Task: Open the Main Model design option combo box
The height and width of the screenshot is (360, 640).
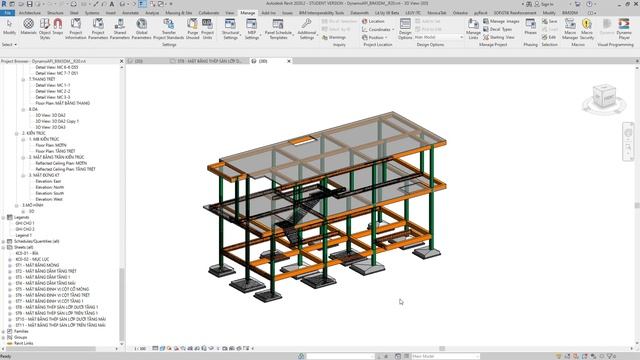Action: [x=439, y=37]
